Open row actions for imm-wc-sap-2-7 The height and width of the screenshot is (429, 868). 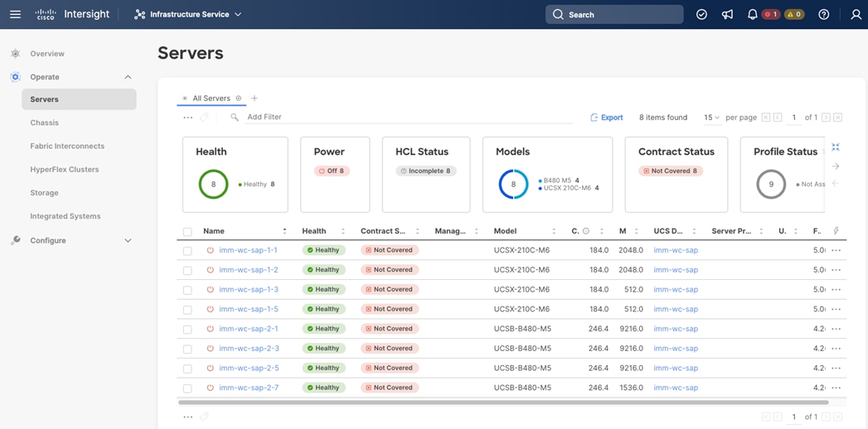pos(836,388)
